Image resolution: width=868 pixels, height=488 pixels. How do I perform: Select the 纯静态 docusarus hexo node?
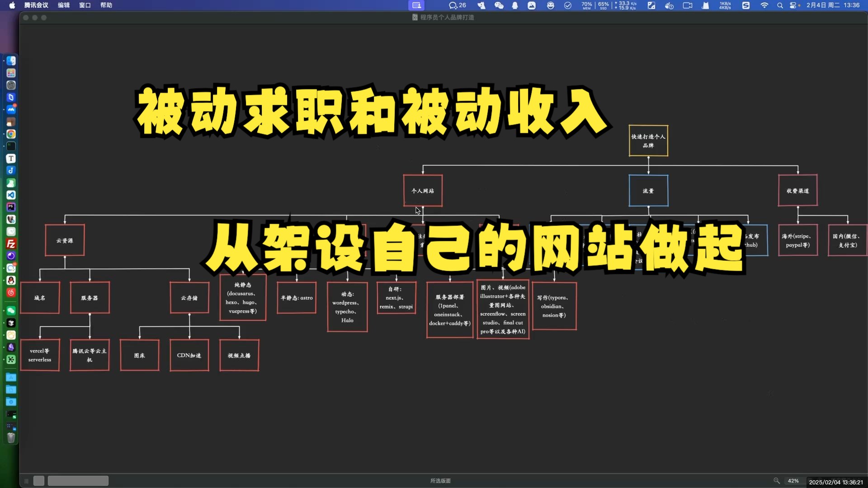click(x=243, y=298)
